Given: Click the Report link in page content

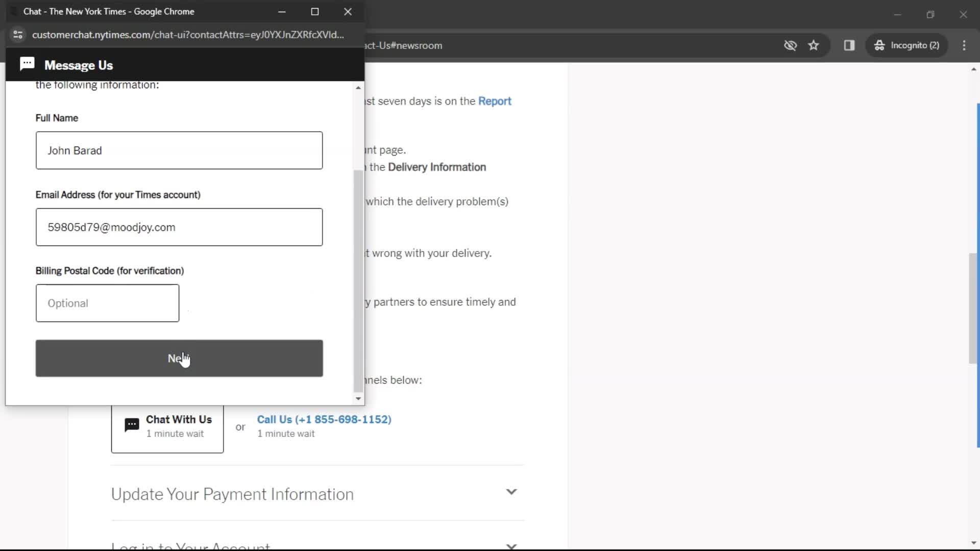Looking at the screenshot, I should tap(494, 101).
